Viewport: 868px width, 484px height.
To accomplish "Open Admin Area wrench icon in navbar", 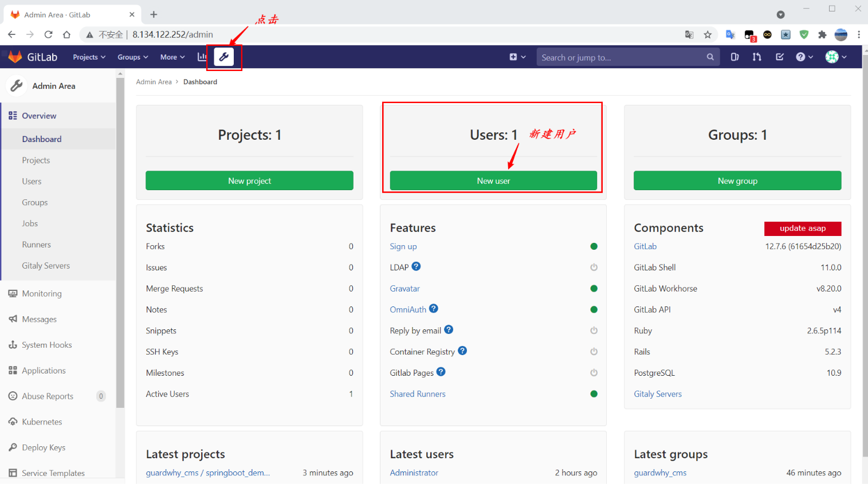I will click(x=224, y=57).
